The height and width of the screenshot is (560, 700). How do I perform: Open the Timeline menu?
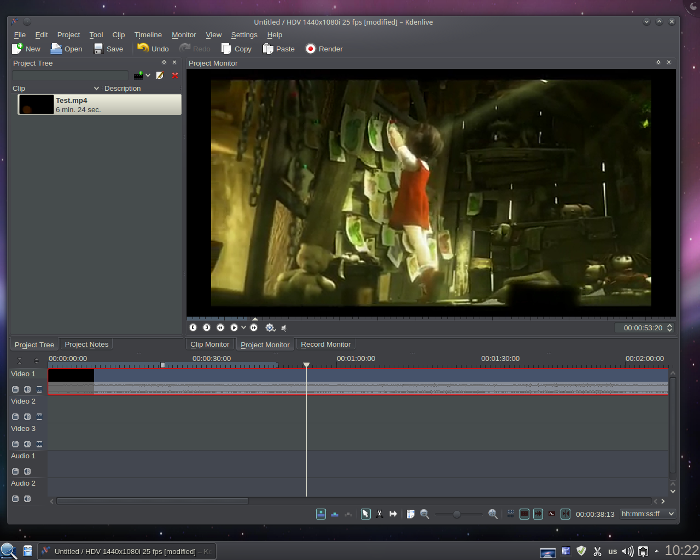click(148, 34)
